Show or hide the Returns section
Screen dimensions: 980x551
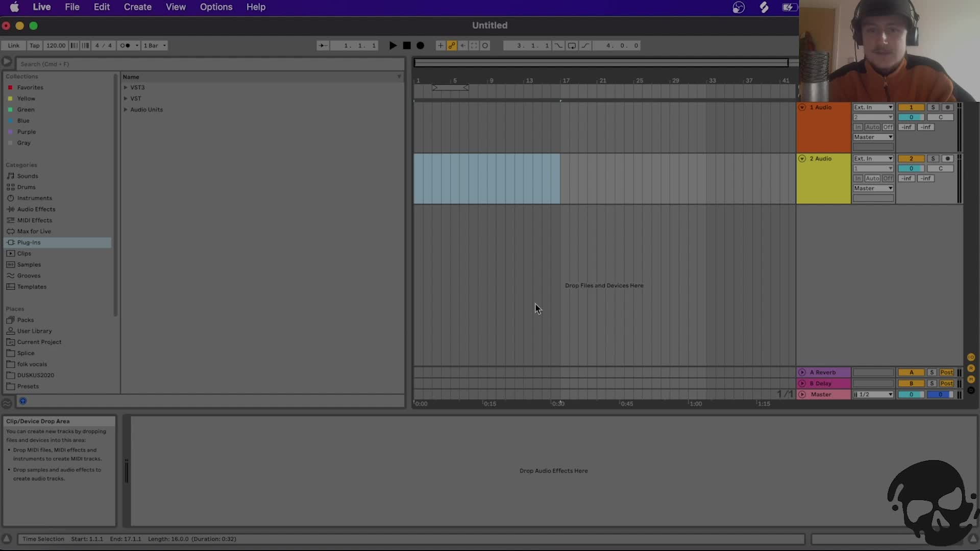[971, 368]
